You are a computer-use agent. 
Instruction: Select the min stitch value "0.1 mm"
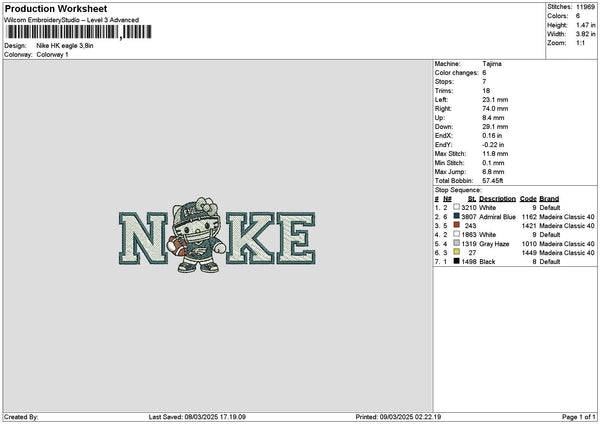[493, 163]
